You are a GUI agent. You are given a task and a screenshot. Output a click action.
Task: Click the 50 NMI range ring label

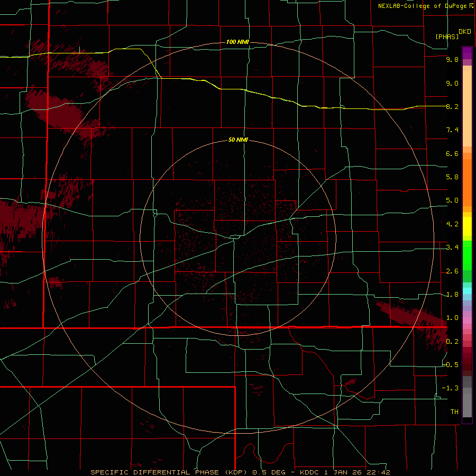238,140
